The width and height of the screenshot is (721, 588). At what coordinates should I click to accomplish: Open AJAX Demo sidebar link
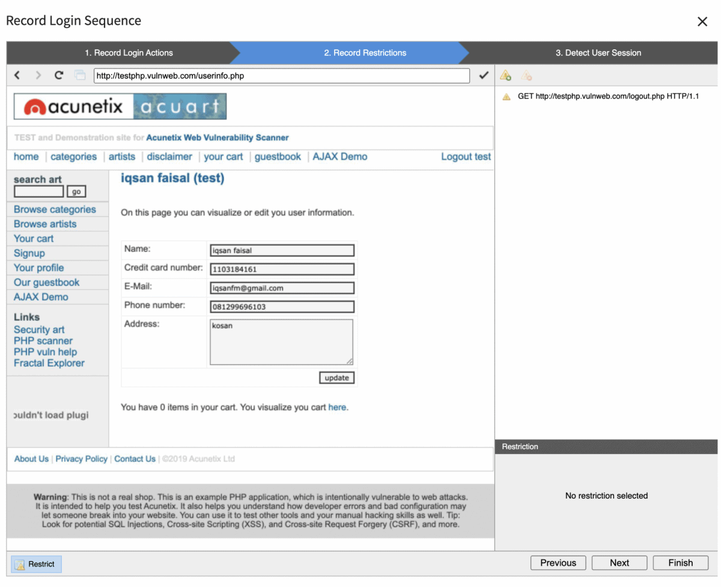41,297
